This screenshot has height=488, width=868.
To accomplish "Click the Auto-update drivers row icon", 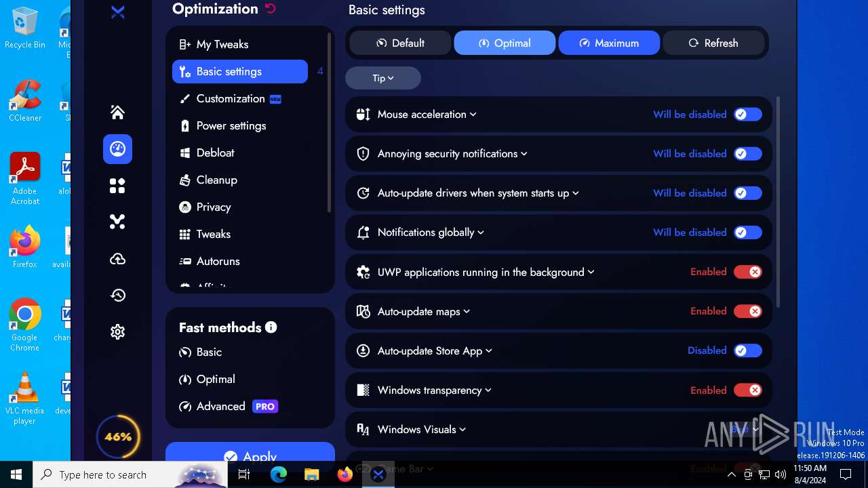I will coord(363,193).
